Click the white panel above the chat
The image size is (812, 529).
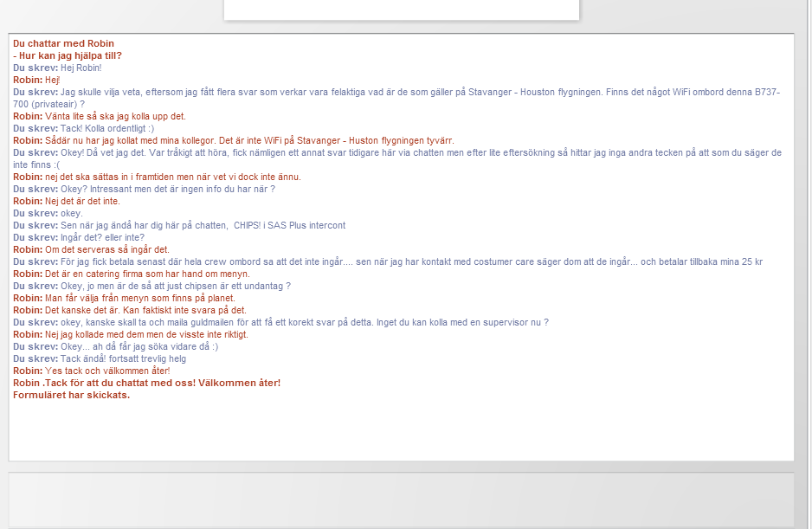point(401,9)
